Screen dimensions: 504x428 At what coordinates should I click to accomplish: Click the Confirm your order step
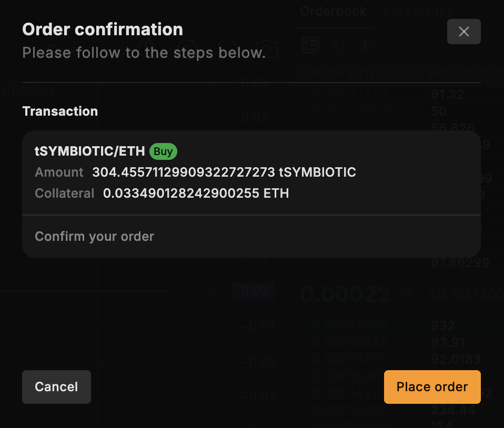pos(94,237)
